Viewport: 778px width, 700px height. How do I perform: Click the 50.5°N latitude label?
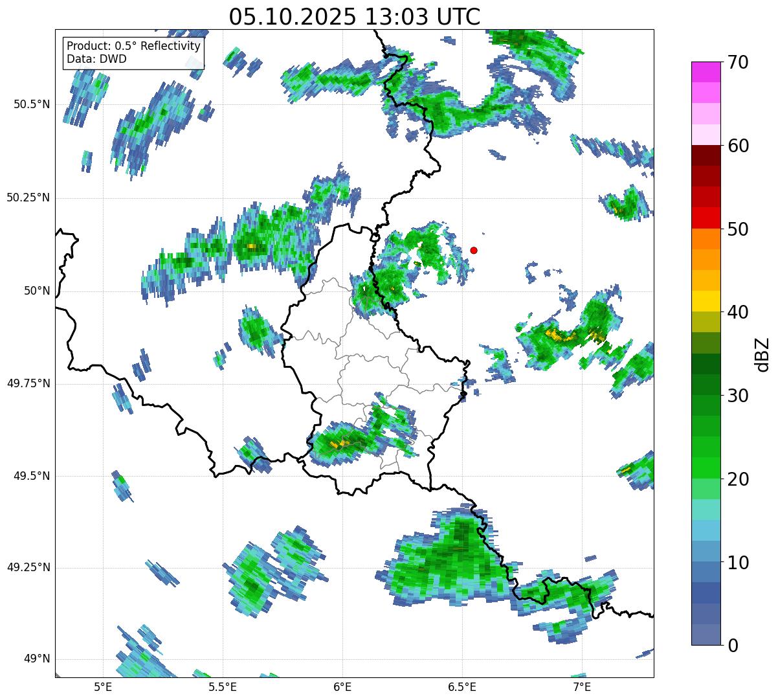click(x=32, y=104)
